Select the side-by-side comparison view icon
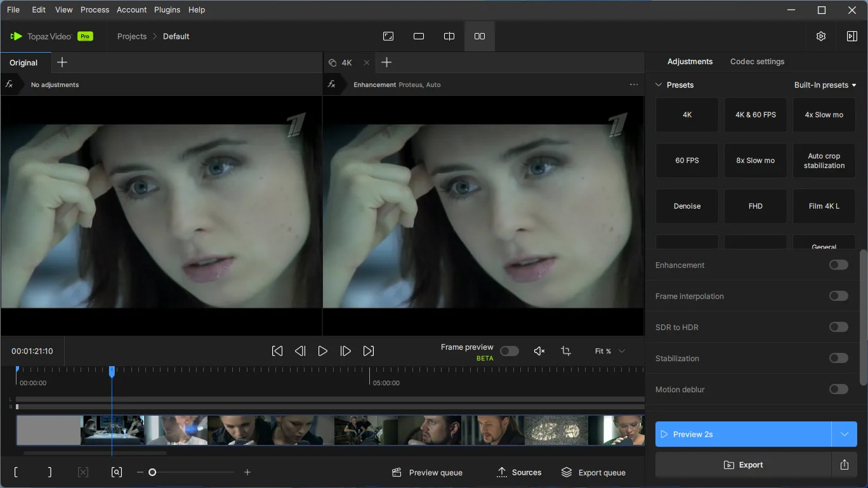This screenshot has height=488, width=868. pyautogui.click(x=480, y=36)
